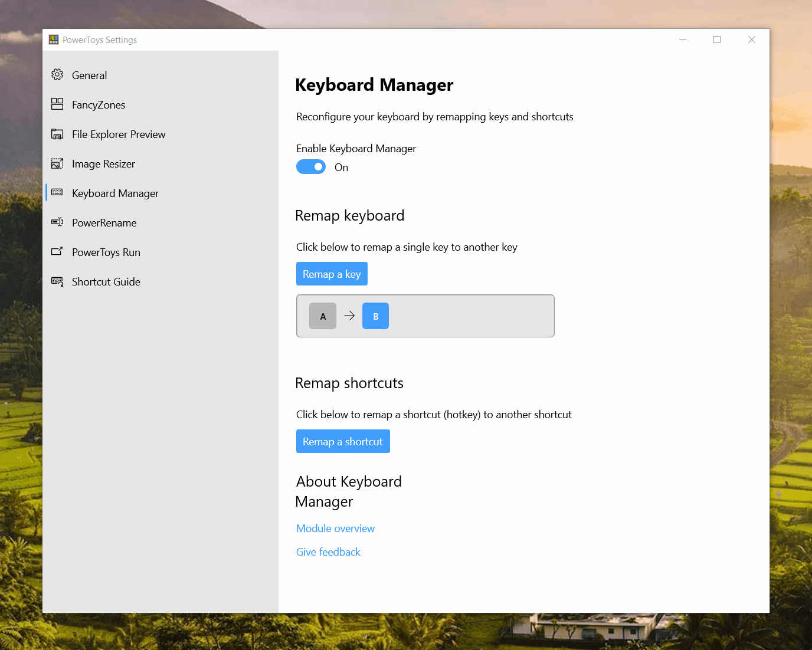Toggle Enable Keyboard Manager off
Viewport: 812px width, 650px height.
click(x=310, y=166)
